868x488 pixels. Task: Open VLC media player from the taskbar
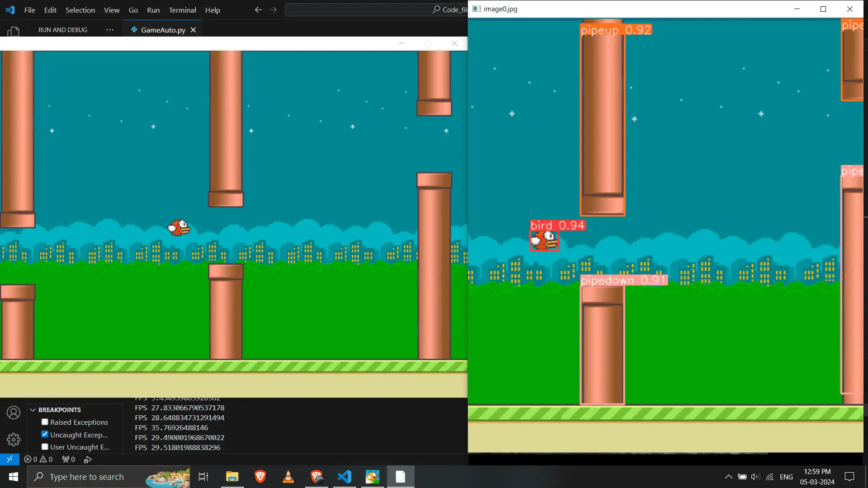pyautogui.click(x=288, y=476)
